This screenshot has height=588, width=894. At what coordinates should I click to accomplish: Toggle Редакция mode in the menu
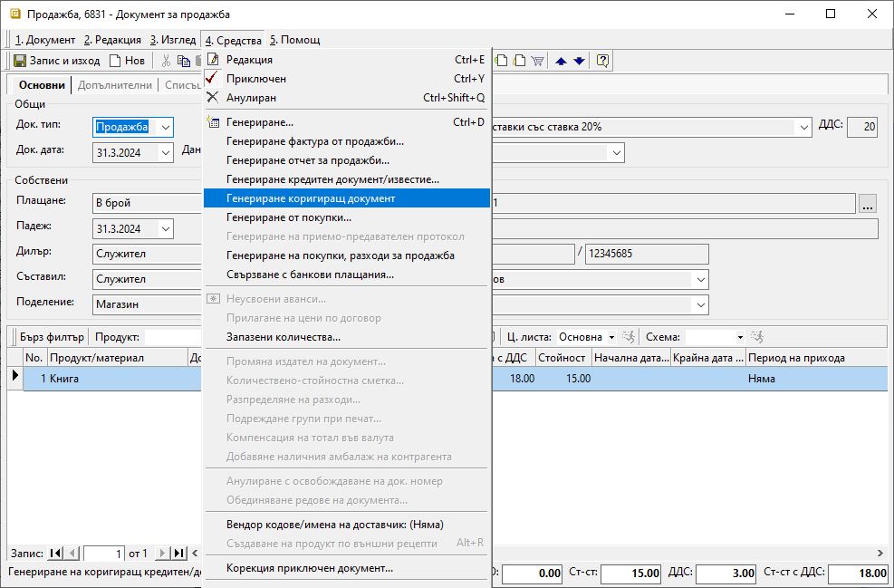coord(249,60)
